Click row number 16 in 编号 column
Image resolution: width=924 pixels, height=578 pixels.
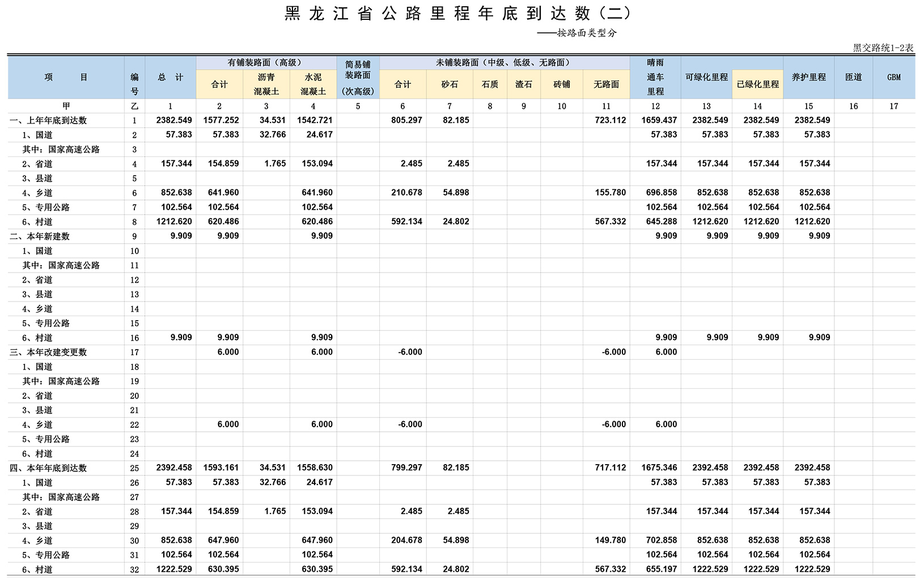pyautogui.click(x=134, y=338)
